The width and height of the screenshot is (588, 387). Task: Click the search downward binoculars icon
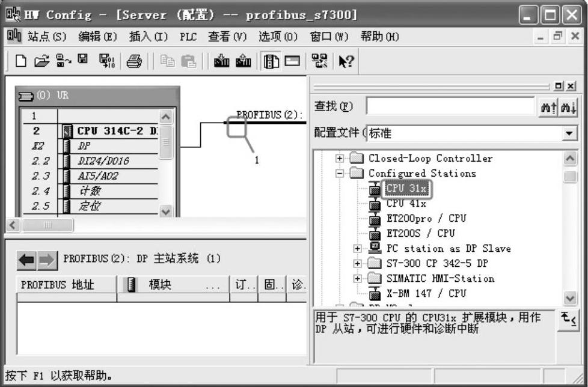(x=568, y=108)
